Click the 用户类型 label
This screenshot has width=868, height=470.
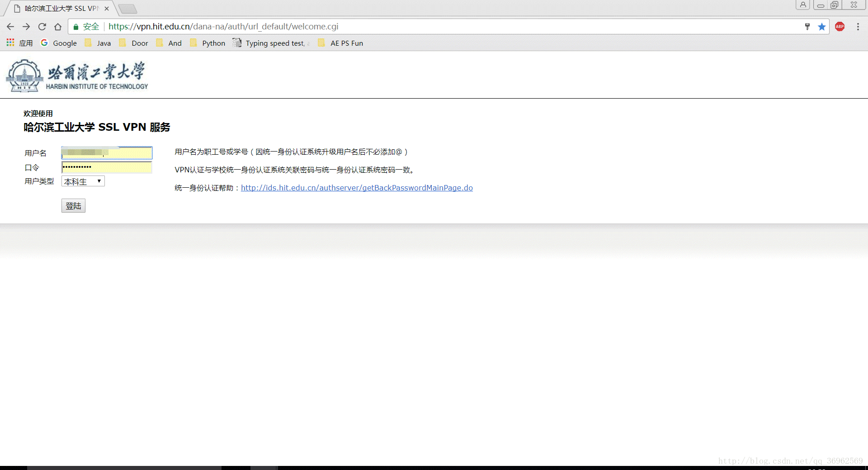click(39, 181)
